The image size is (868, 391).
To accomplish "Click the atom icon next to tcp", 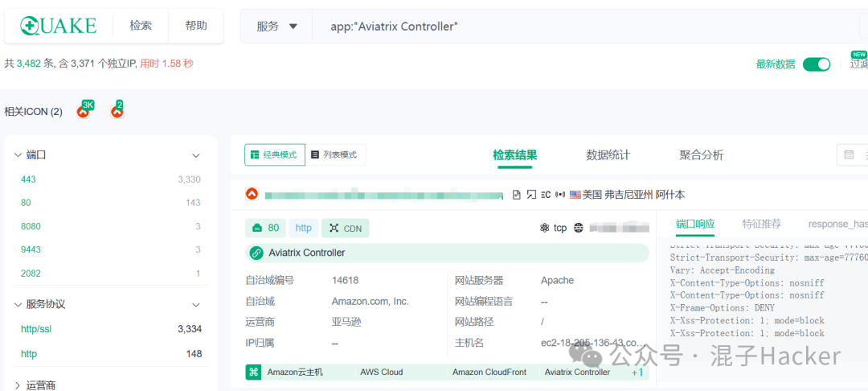I will 544,228.
